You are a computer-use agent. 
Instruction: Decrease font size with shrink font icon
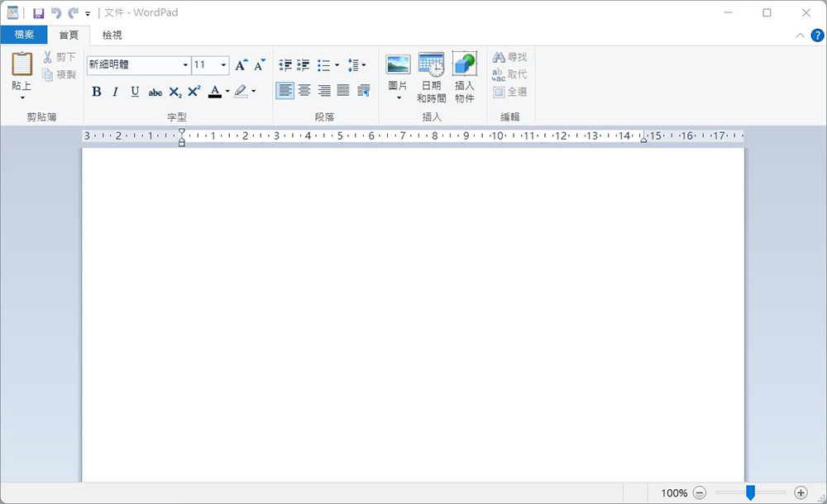pos(259,64)
